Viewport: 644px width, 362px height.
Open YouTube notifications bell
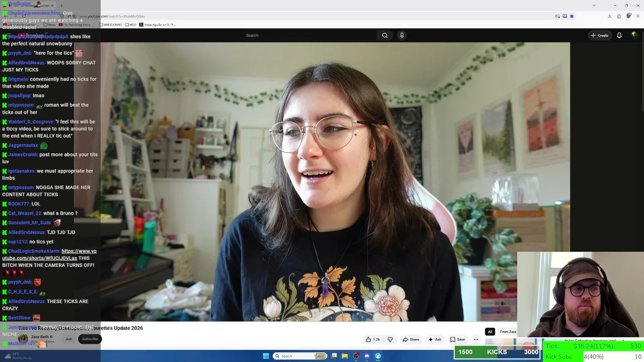tap(619, 35)
